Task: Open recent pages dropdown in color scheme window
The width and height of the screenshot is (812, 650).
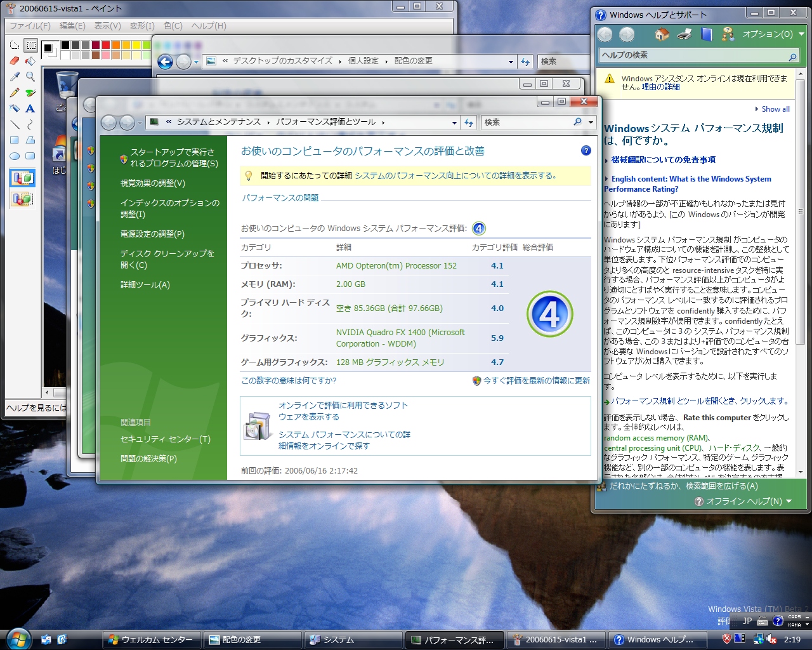Action: coord(197,62)
